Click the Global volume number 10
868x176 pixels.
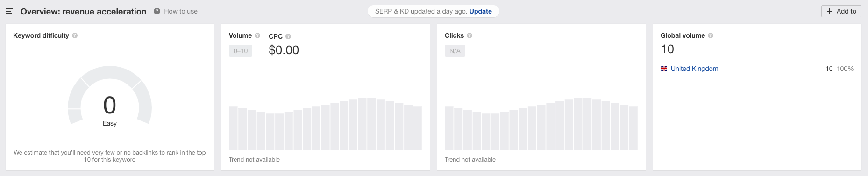667,49
